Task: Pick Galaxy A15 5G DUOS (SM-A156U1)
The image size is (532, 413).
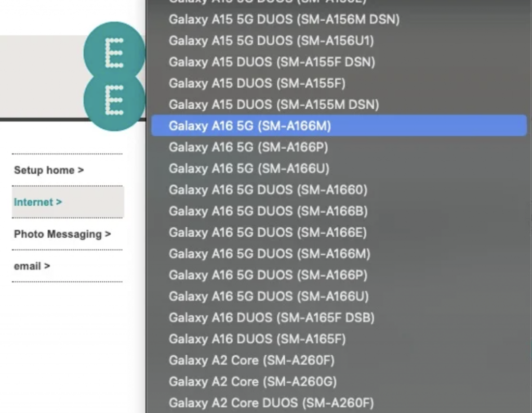Action: point(271,41)
